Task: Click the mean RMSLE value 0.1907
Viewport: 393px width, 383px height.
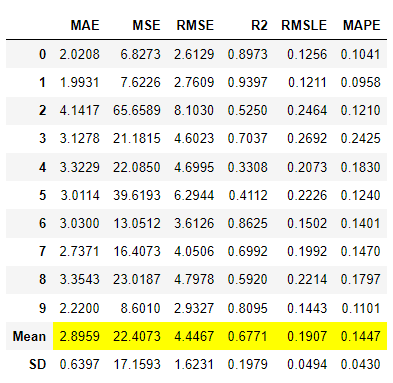Action: click(307, 336)
